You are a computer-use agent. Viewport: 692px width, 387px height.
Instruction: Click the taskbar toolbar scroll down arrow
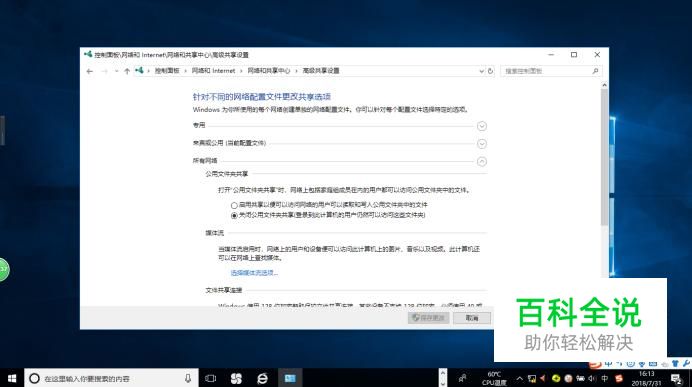[x=443, y=383]
